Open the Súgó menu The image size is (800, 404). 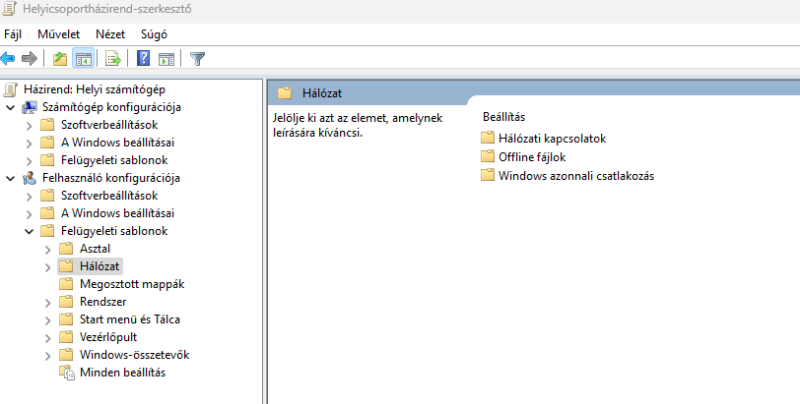tap(154, 34)
